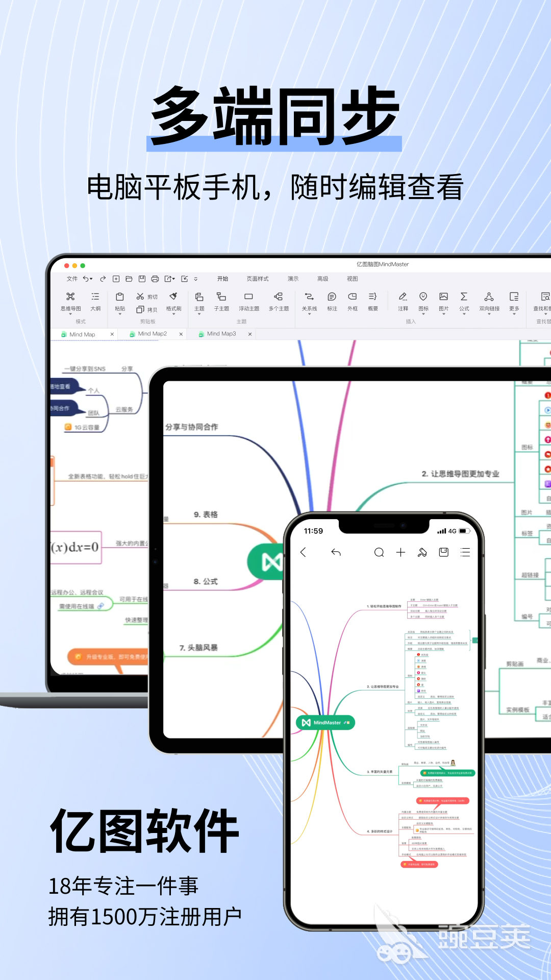
Task: Tap the outline list icon on phone
Action: 465,552
